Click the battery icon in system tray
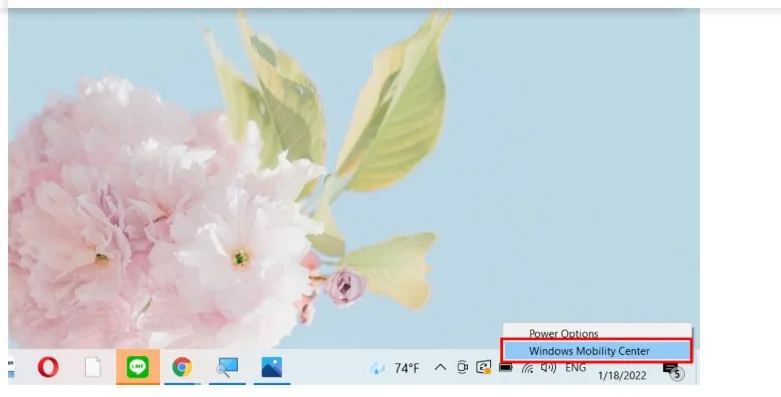Screen dimensions: 781x397 click(x=506, y=368)
